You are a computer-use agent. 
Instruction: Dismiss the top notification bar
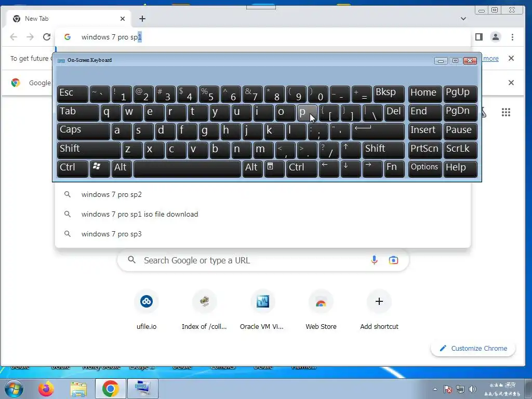[511, 58]
